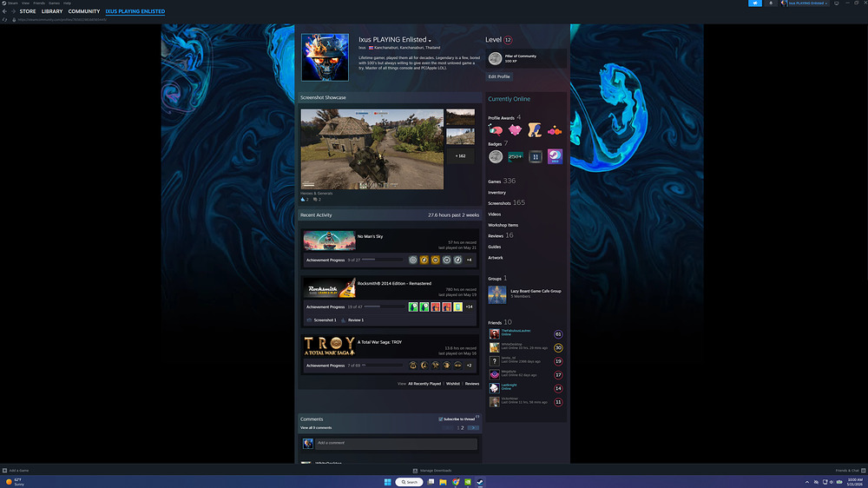
Task: Open the pink heart profile award
Action: [515, 130]
